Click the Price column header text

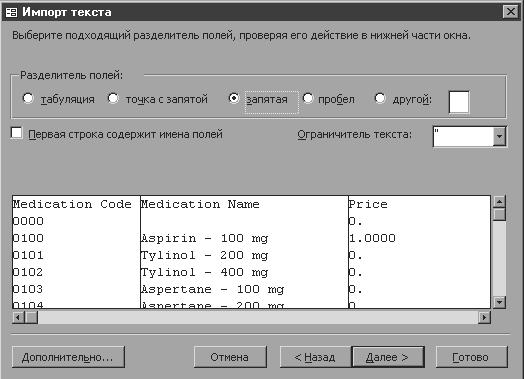[368, 204]
